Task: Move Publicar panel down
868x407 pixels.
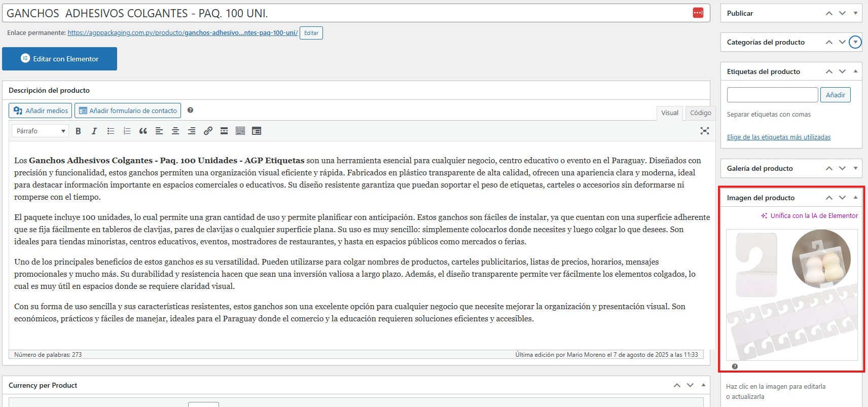Action: pyautogui.click(x=842, y=13)
